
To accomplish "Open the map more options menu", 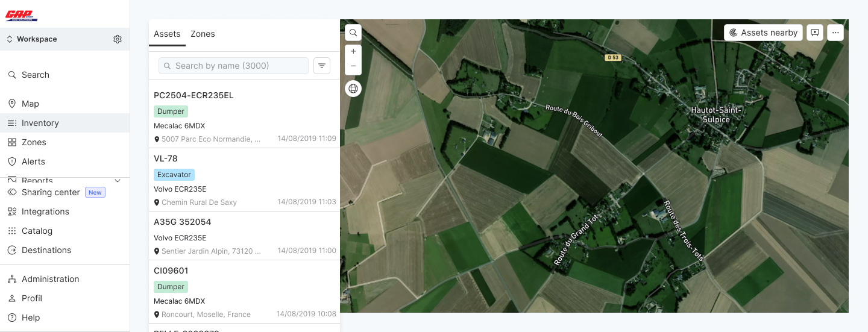I will [x=835, y=33].
